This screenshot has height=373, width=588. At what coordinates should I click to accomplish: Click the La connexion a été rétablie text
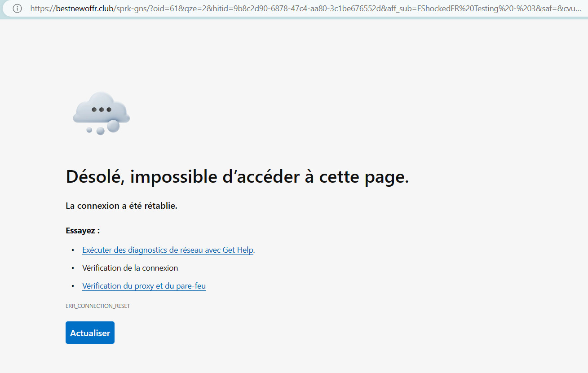click(x=121, y=206)
